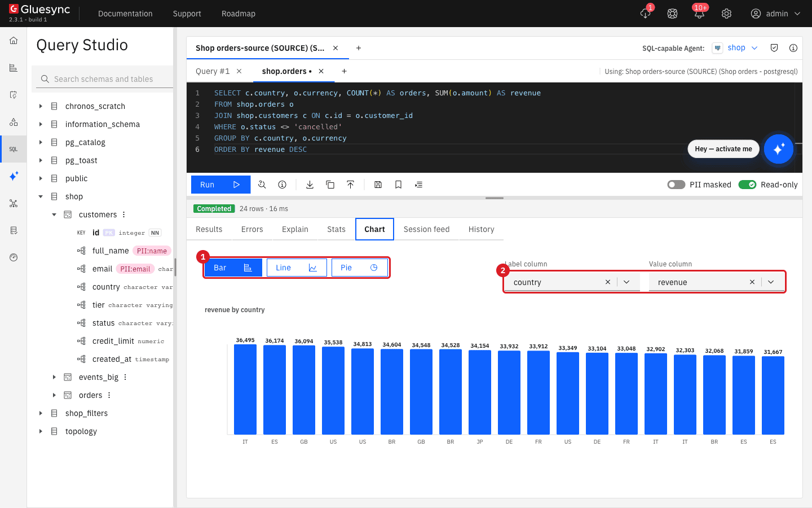Click the download results icon in the toolbar
The width and height of the screenshot is (812, 508).
pyautogui.click(x=310, y=185)
